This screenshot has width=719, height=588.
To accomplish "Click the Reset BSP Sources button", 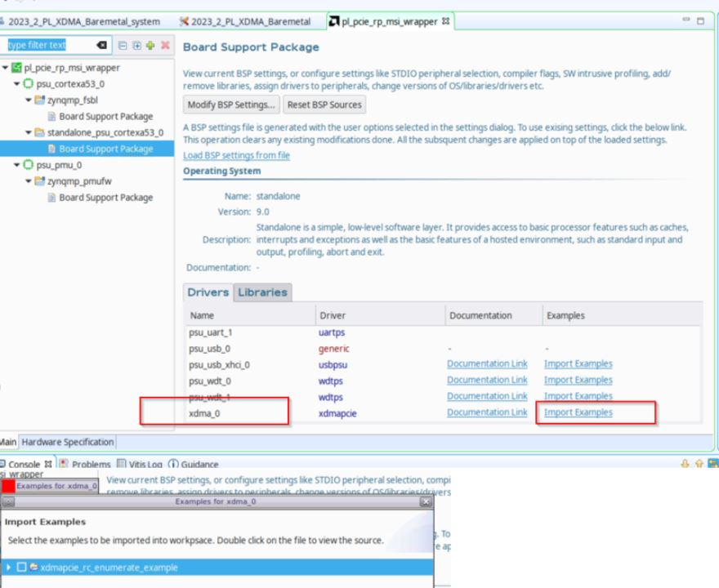I will pos(324,104).
